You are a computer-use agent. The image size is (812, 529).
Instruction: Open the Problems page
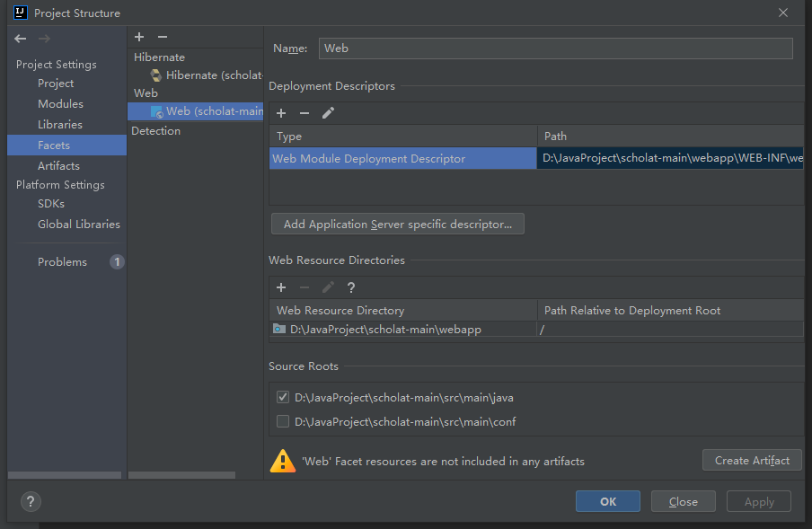[x=62, y=262]
